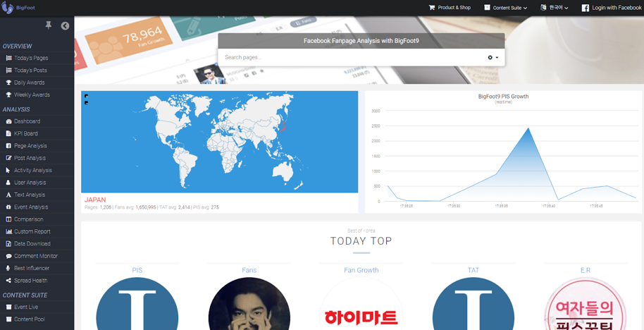Pin the sidebar with the pushpin icon
Image resolution: width=644 pixels, height=330 pixels.
(x=49, y=25)
